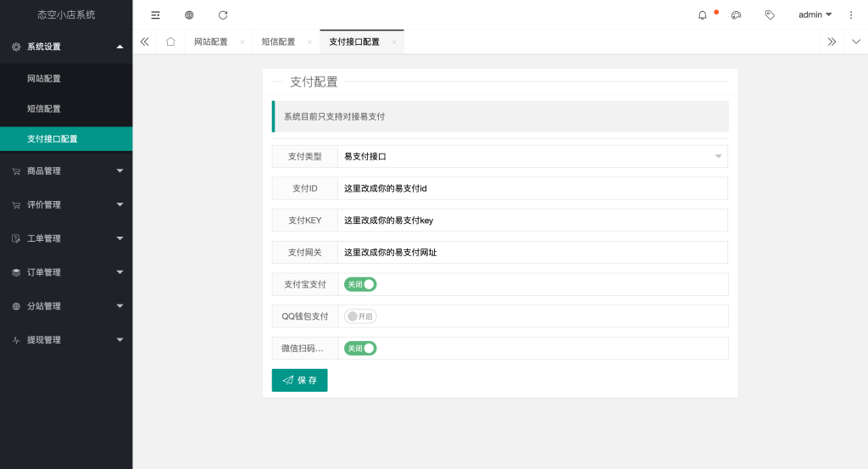Viewport: 868px width, 469px height.
Task: Click the 态空小店系统 logo title
Action: click(66, 15)
